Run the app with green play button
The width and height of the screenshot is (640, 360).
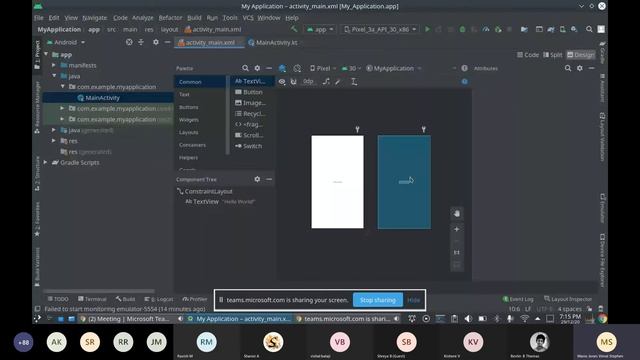(427, 29)
